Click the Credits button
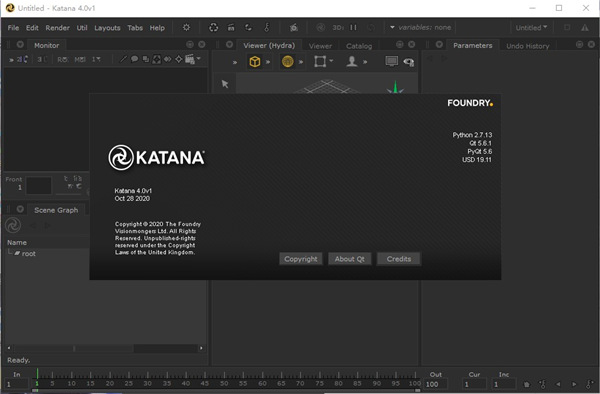The height and width of the screenshot is (394, 600). click(399, 259)
